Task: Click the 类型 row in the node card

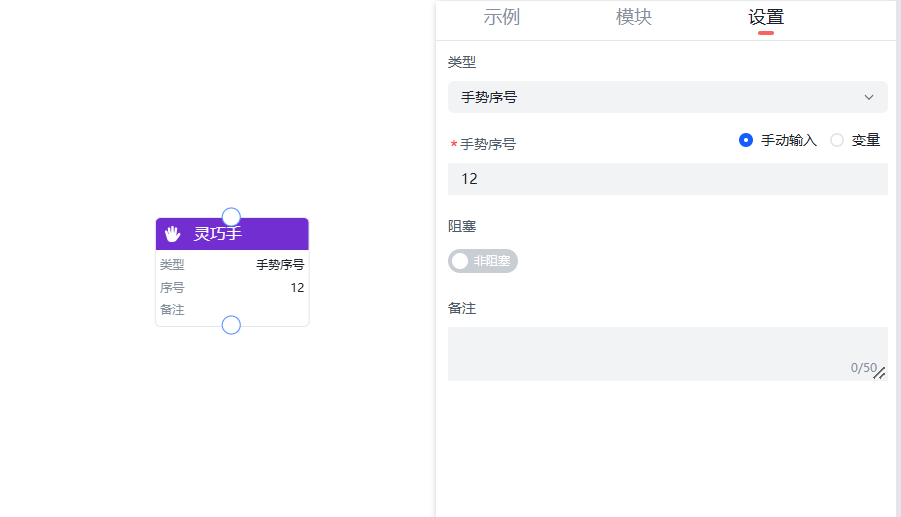Action: click(232, 265)
